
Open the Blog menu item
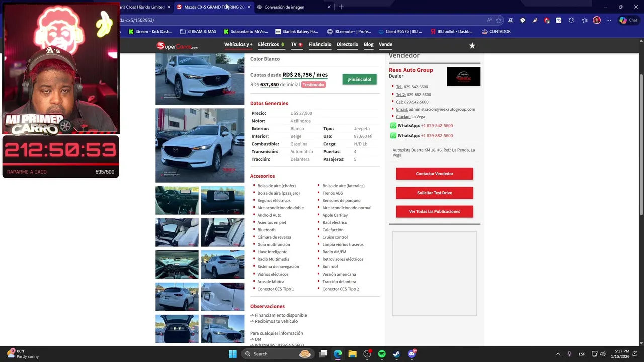point(369,44)
